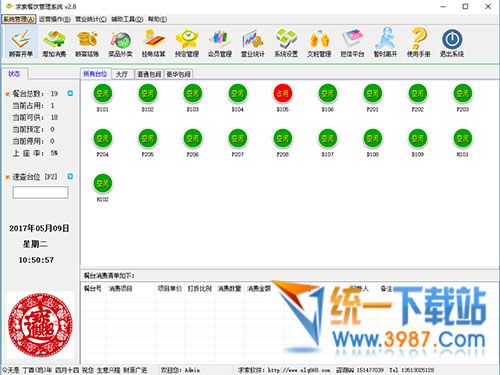The image size is (500, 375).
Task: Select the 菜品外卖 takeout icon
Action: pos(120,42)
